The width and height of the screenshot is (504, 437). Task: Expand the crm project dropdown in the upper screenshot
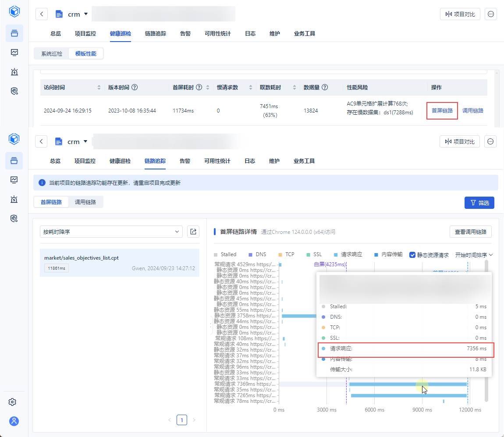[86, 14]
